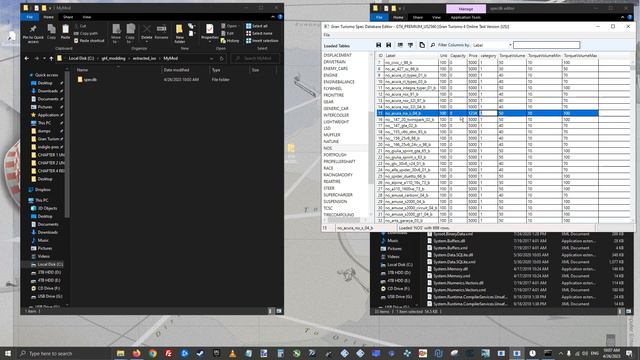Refresh the MyMod folder address bar
Screen dimensions: 640x360
tap(222, 58)
